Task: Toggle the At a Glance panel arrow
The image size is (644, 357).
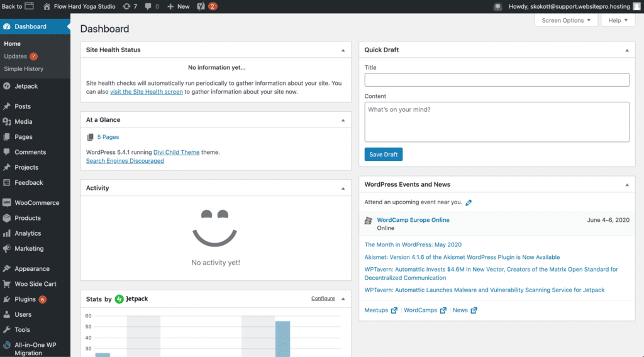Action: (343, 119)
